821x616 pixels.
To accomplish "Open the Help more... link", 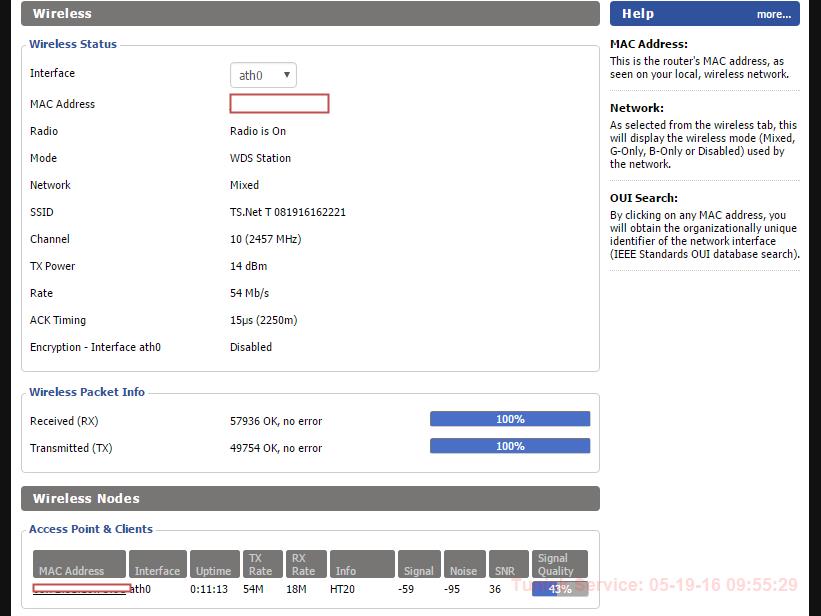I will coord(773,15).
